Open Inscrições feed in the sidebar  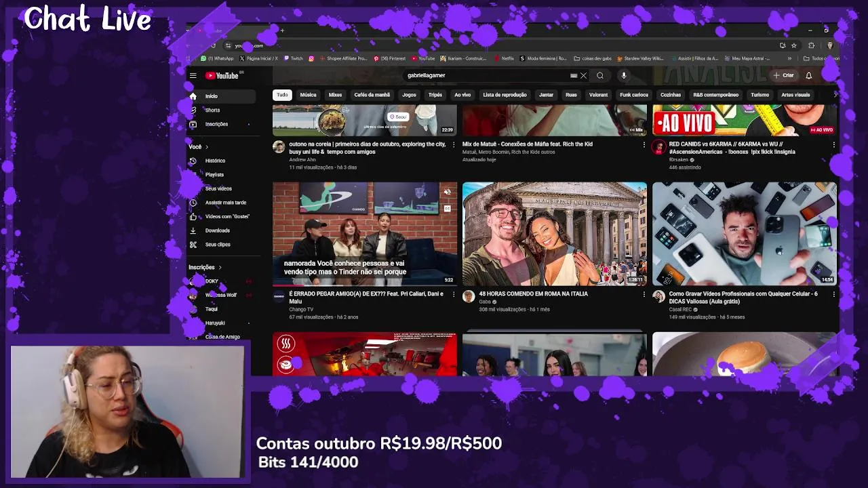(x=216, y=124)
